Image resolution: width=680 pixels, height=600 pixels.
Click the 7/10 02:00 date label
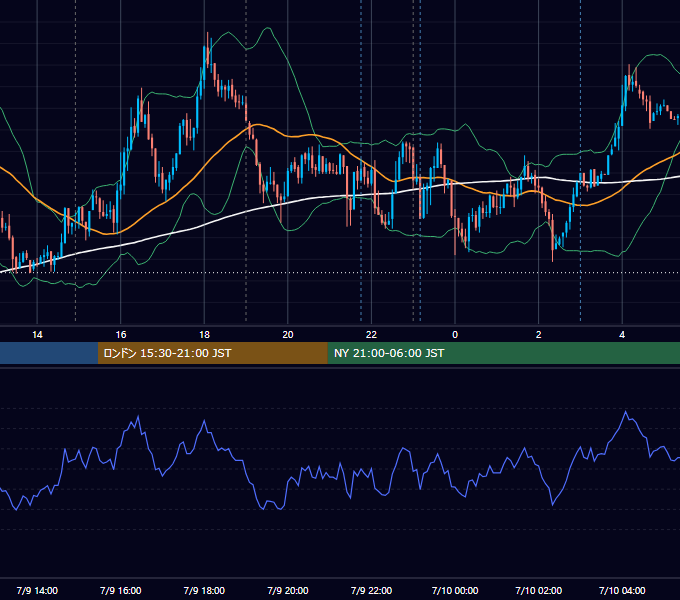pos(539,590)
